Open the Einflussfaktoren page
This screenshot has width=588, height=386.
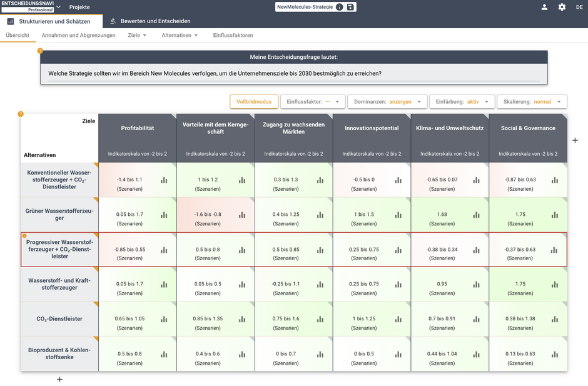coord(233,35)
